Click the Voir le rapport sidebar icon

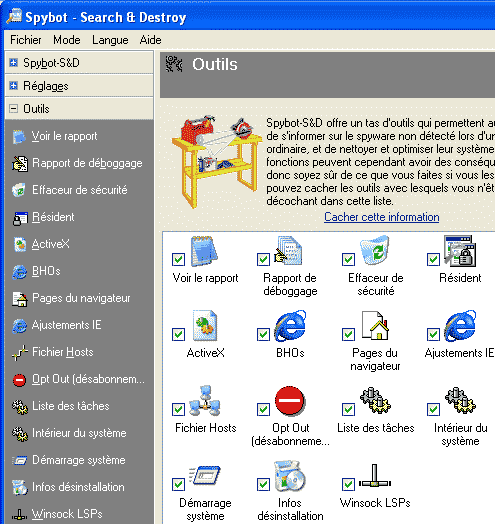click(x=19, y=137)
